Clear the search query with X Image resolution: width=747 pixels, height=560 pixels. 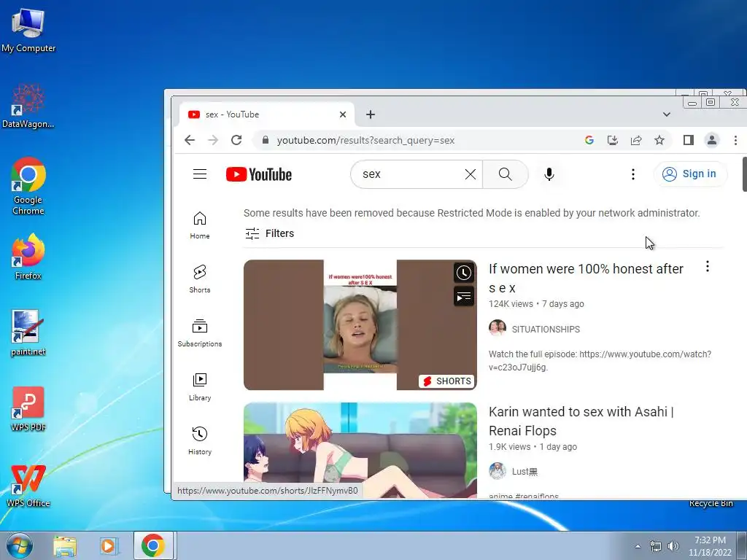click(x=471, y=174)
